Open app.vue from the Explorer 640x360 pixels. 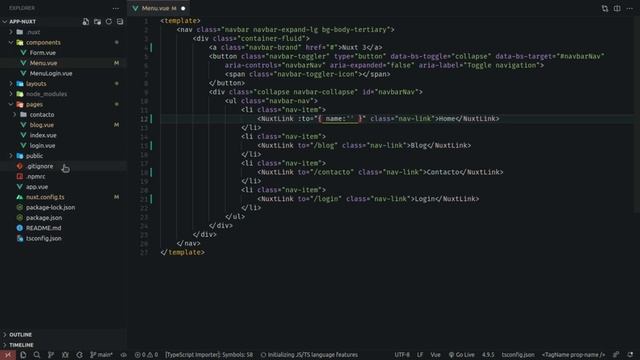point(63,187)
